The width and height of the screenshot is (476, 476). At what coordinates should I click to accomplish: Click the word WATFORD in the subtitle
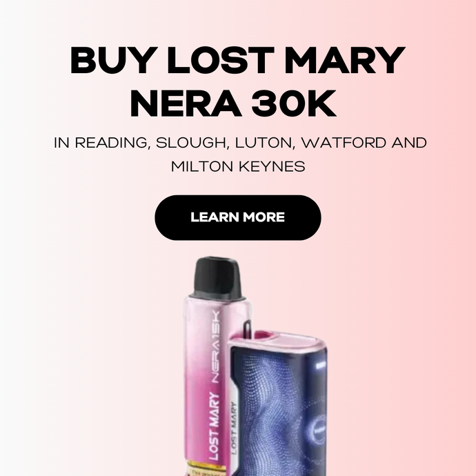pyautogui.click(x=344, y=143)
